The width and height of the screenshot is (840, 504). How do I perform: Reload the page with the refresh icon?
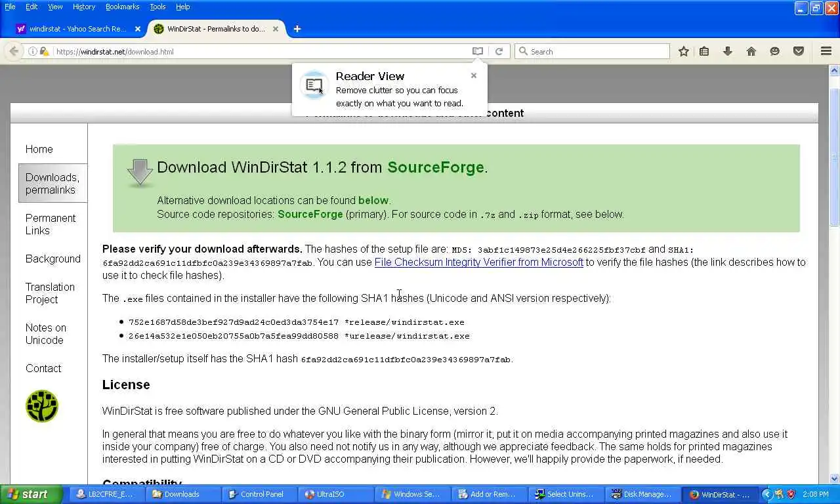(499, 51)
